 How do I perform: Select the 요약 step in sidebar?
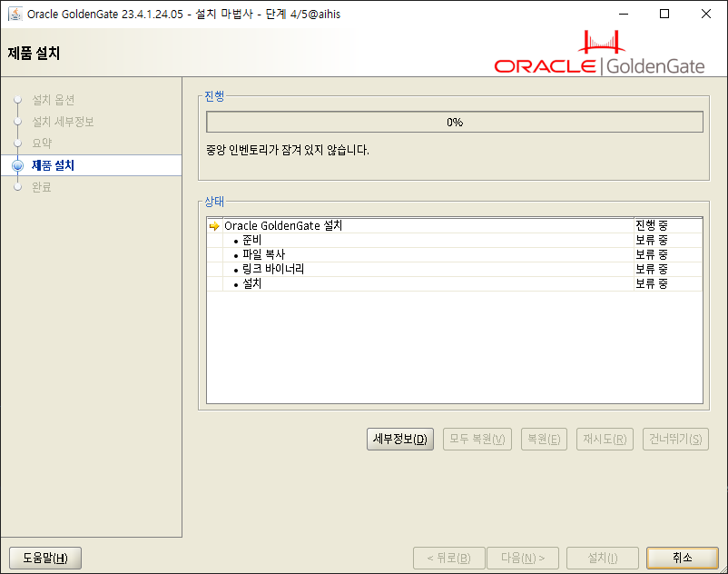(42, 143)
